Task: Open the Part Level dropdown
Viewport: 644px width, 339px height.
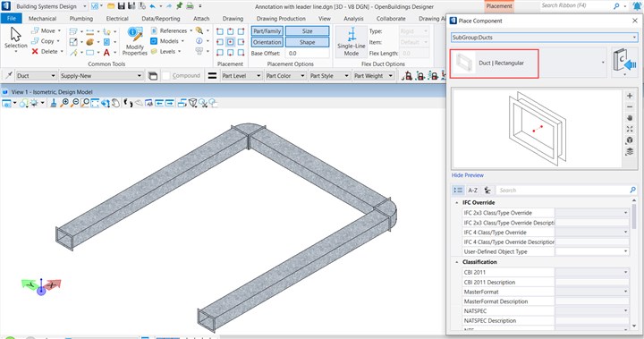Action: [241, 76]
